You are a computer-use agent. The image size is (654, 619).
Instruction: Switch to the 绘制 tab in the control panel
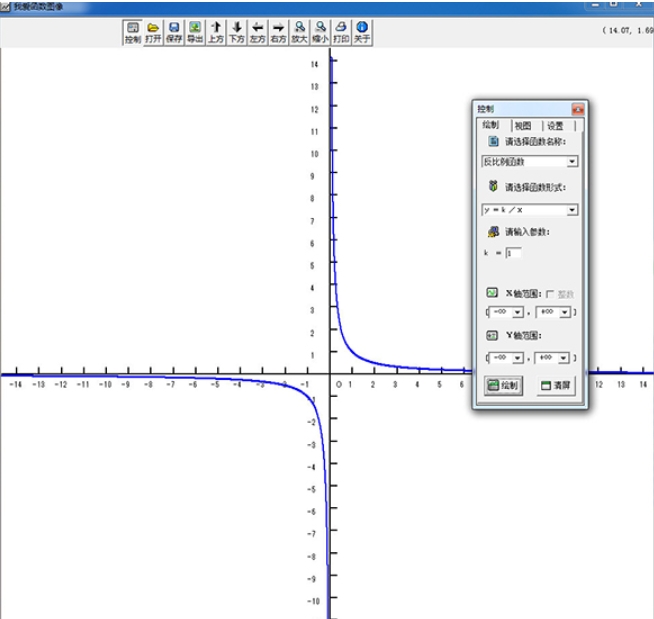tap(491, 125)
